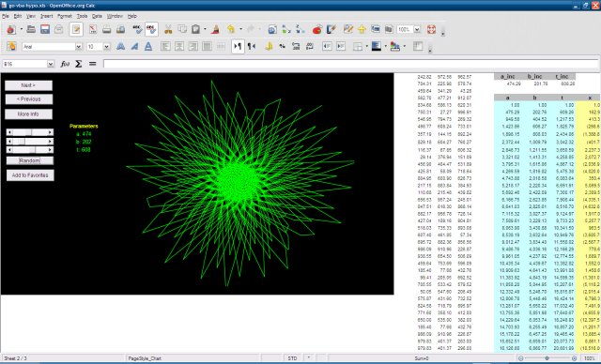Save the spreadsheet with the Save icon
601x364 pixels.
point(45,29)
